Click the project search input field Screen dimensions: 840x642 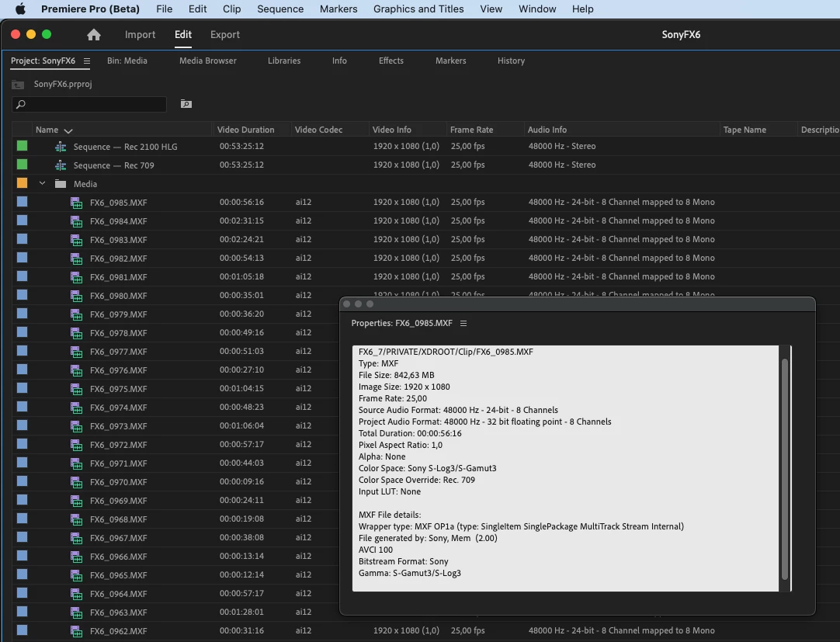pyautogui.click(x=89, y=104)
